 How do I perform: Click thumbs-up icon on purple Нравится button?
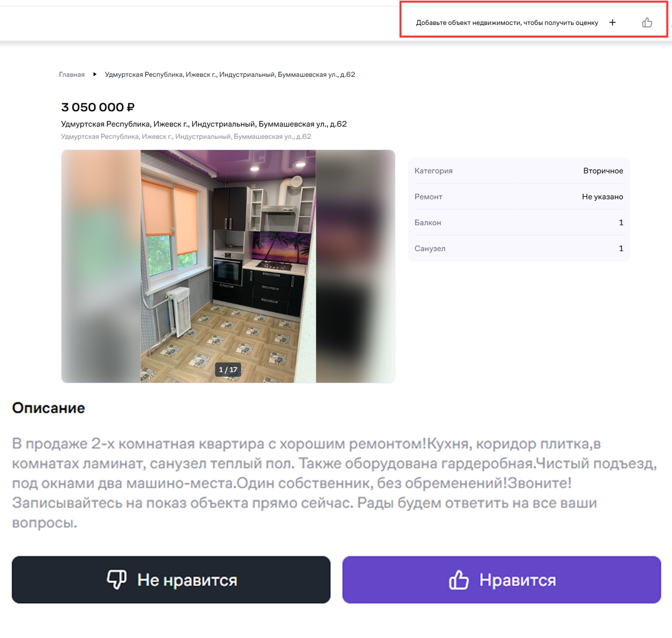coord(459,580)
